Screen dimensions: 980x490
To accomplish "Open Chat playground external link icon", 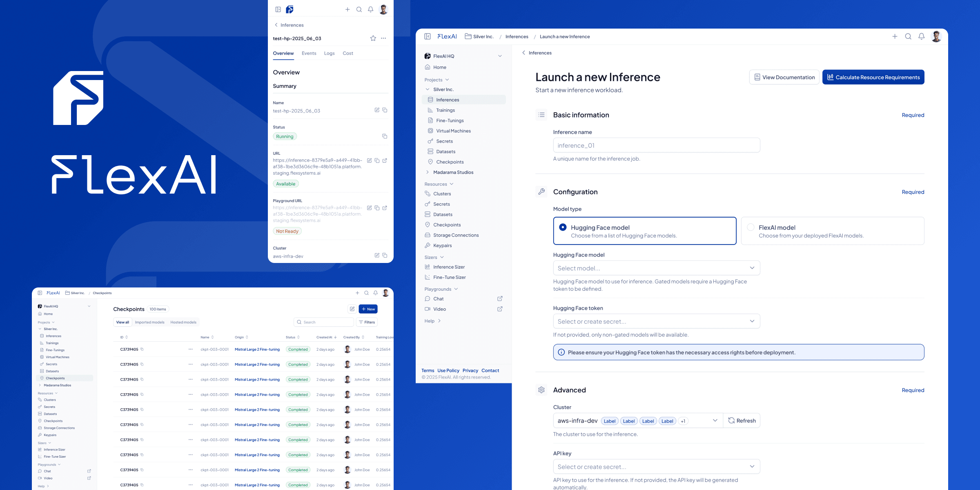I will [x=500, y=298].
